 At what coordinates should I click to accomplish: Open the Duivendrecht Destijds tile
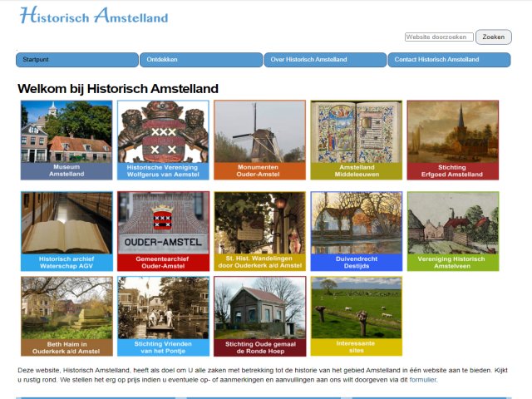pyautogui.click(x=357, y=231)
